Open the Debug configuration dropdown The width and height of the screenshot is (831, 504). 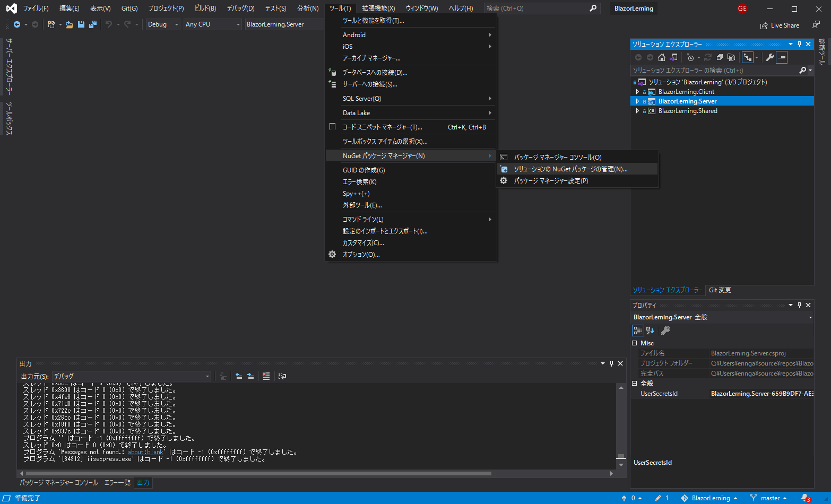coord(163,24)
